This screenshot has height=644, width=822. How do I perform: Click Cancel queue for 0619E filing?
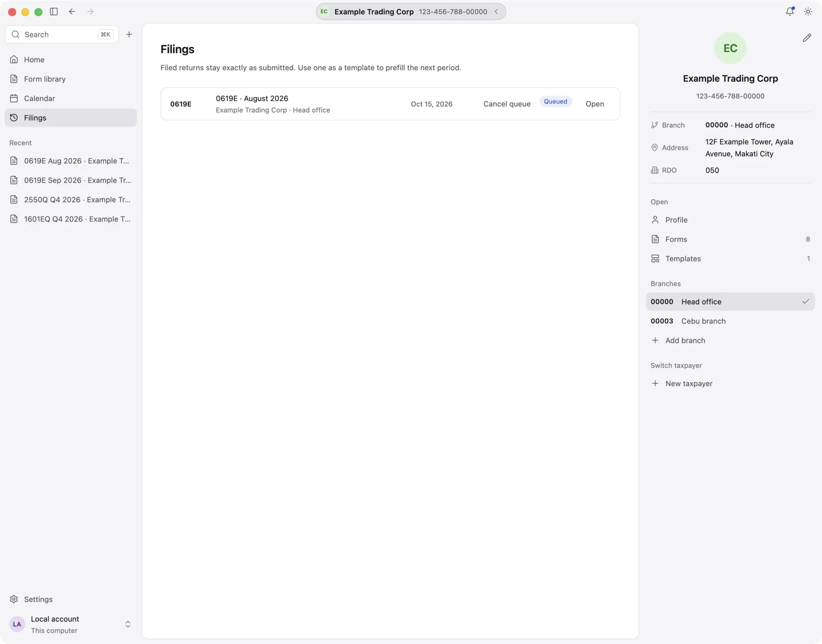tap(507, 104)
